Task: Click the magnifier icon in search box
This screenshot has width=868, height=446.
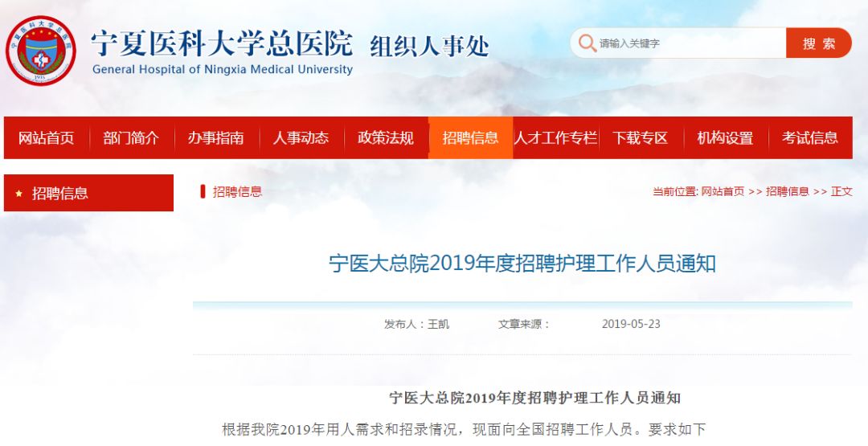Action: pyautogui.click(x=587, y=43)
